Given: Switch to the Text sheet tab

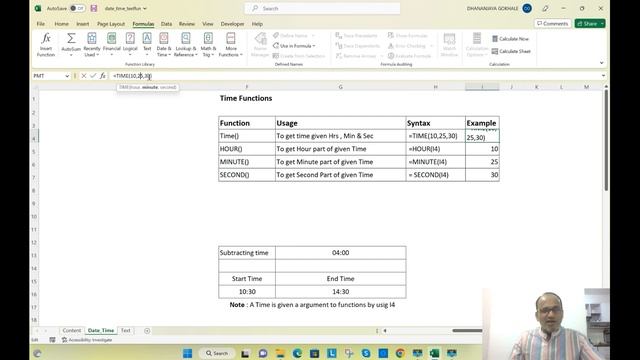Looking at the screenshot, I should point(126,330).
